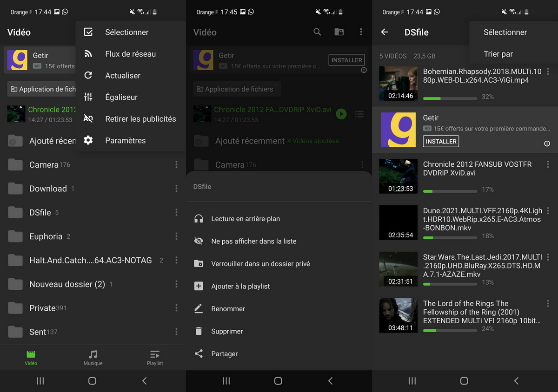This screenshot has height=392, width=558.
Task: Open the Private folder row
Action: tap(93, 307)
